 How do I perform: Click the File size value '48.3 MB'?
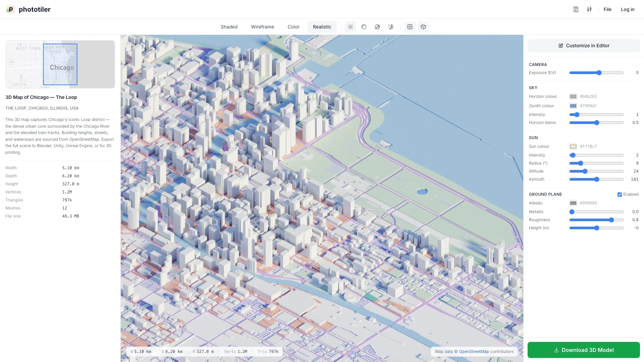71,216
